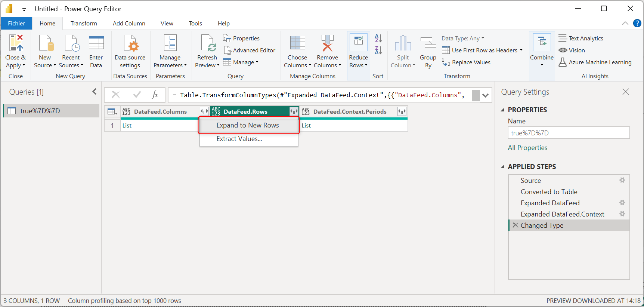Click the expand icon on DataFeed.Columns header

point(204,111)
